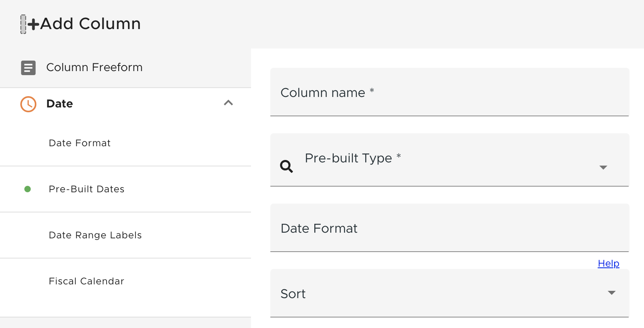Click the Pre-built Type search field

click(444, 161)
